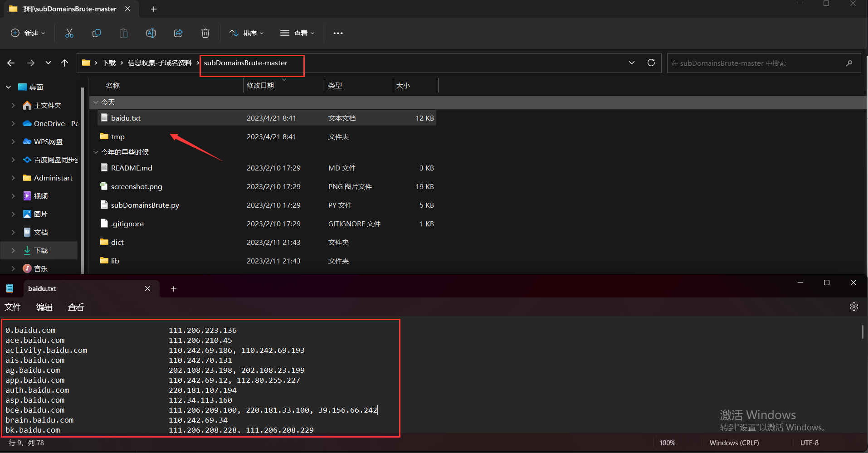Click the Share icon in Explorer toolbar
This screenshot has width=868, height=453.
(x=178, y=33)
